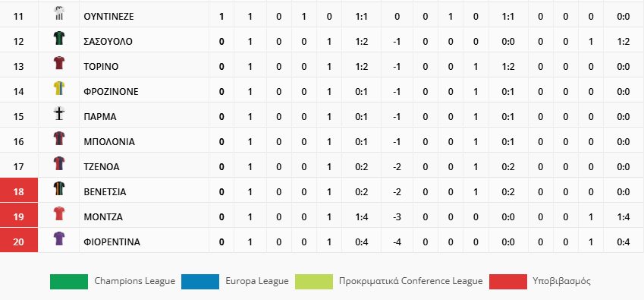Click the Sassuolo green-black jersey icon
Screen dimensions: 644x300
59,38
